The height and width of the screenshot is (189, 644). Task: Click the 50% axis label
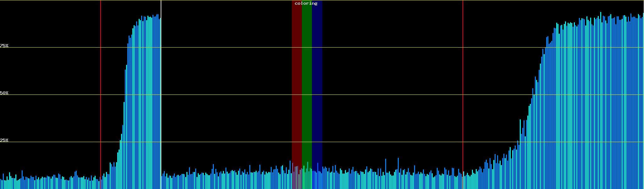pyautogui.click(x=4, y=93)
